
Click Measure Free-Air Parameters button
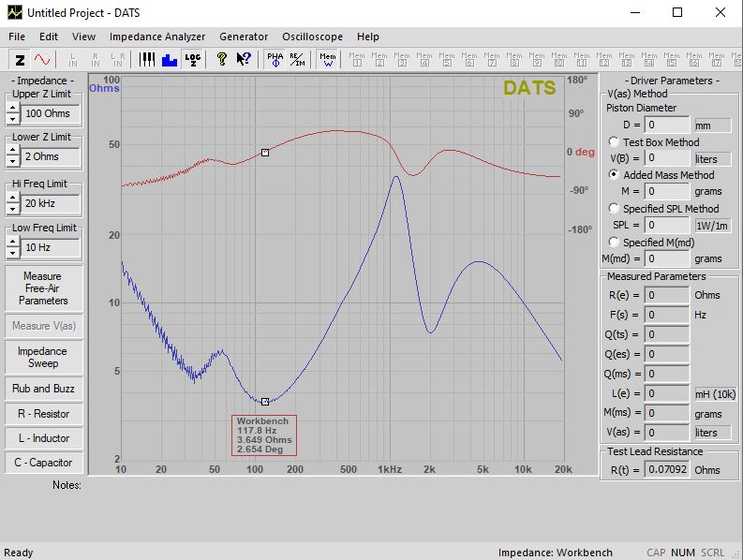tap(44, 288)
